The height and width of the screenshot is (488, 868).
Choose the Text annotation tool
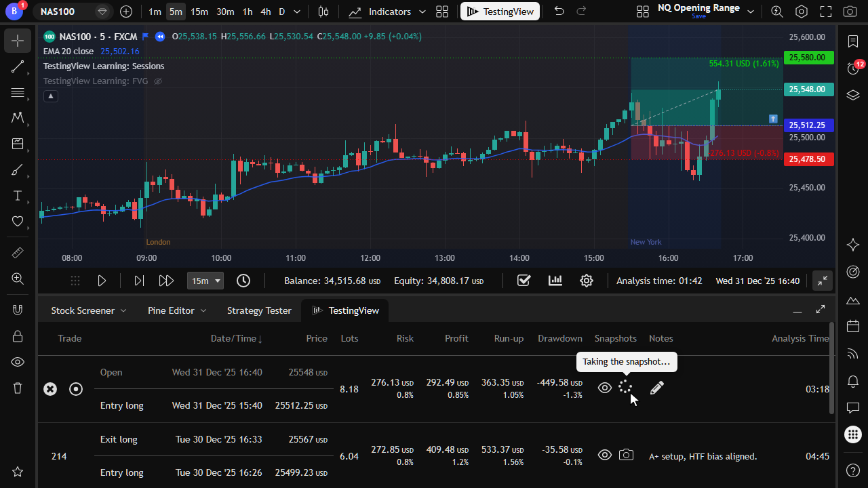click(x=18, y=195)
